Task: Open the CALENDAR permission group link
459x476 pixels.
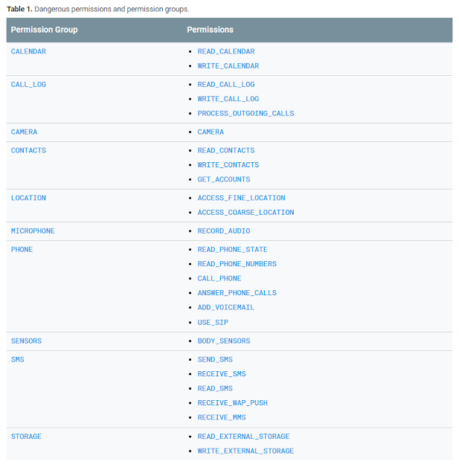Action: [x=28, y=51]
